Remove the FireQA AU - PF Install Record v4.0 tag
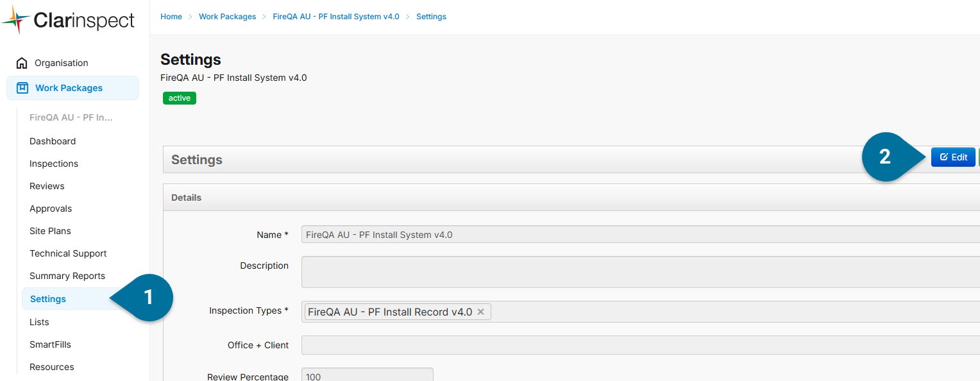 tap(480, 312)
